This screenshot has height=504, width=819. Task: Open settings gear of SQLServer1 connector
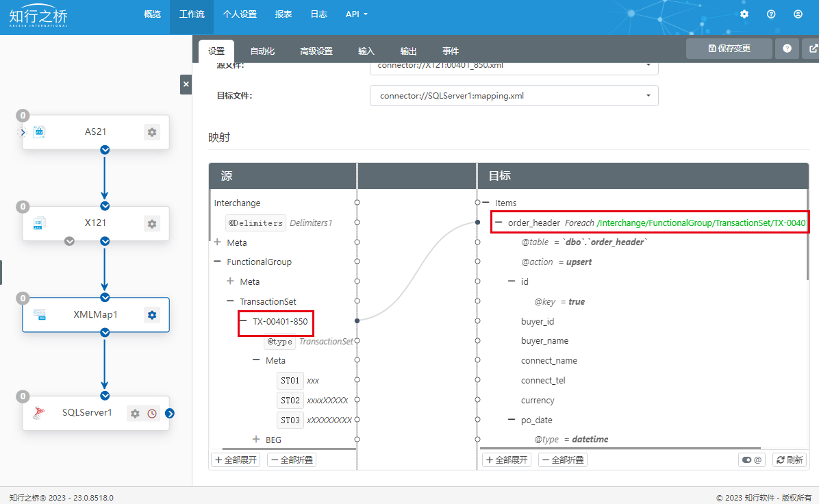coord(135,413)
